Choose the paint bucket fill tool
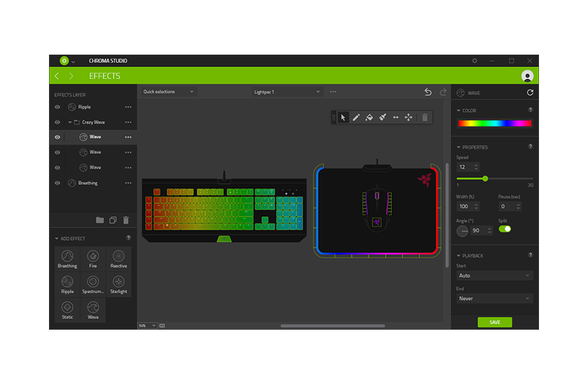This screenshot has height=385, width=588. (369, 118)
